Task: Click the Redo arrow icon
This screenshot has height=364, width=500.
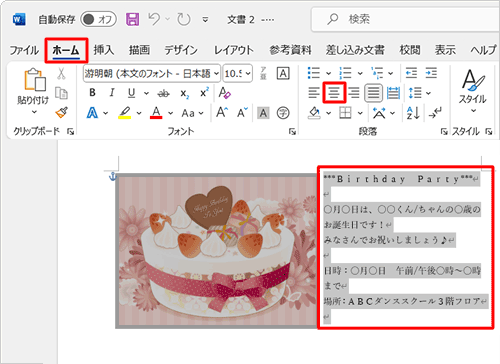Action: click(183, 19)
